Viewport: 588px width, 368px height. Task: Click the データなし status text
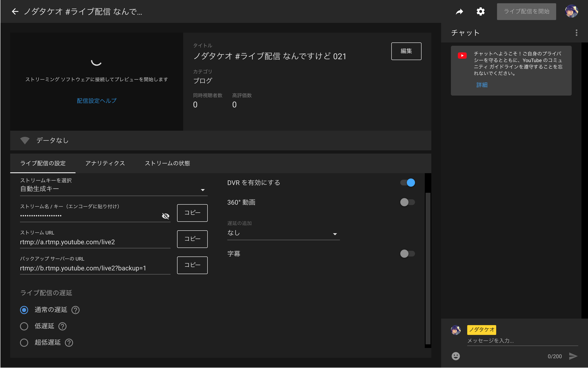(52, 141)
